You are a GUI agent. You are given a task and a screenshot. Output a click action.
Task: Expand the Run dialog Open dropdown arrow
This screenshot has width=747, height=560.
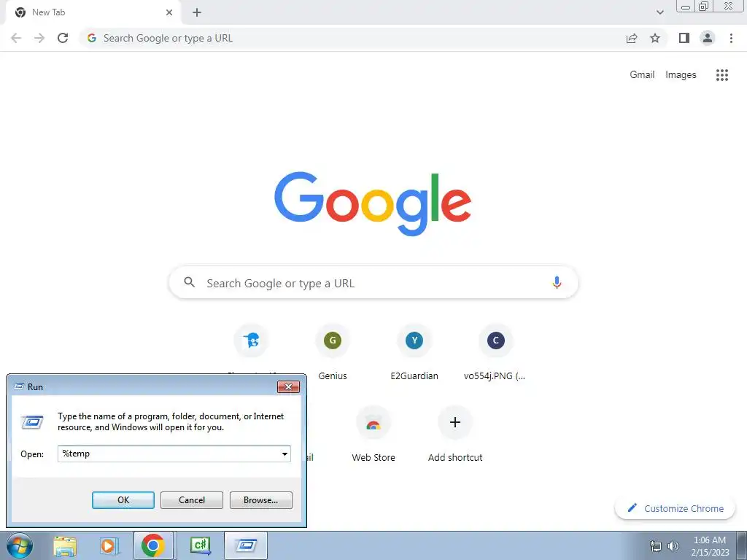coord(285,454)
